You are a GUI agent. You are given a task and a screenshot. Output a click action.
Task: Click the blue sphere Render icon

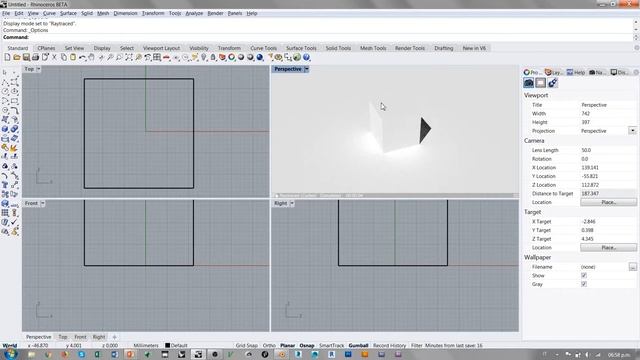[260, 58]
